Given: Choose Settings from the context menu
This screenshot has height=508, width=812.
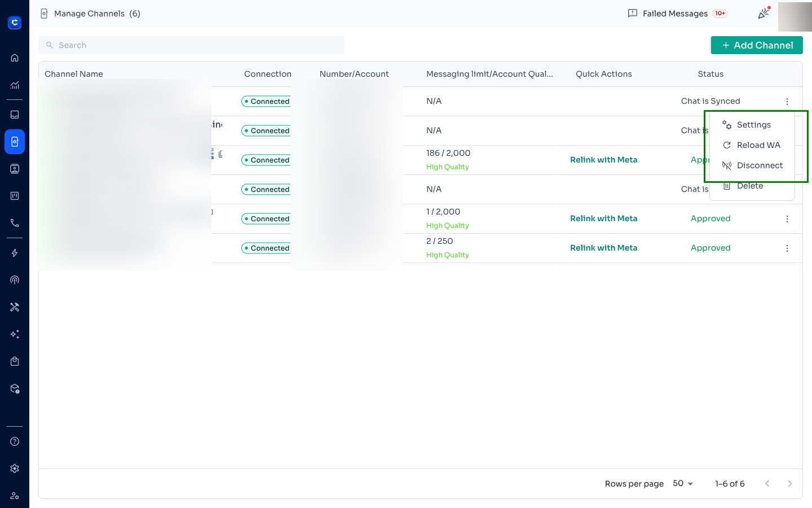Looking at the screenshot, I should pos(752,125).
